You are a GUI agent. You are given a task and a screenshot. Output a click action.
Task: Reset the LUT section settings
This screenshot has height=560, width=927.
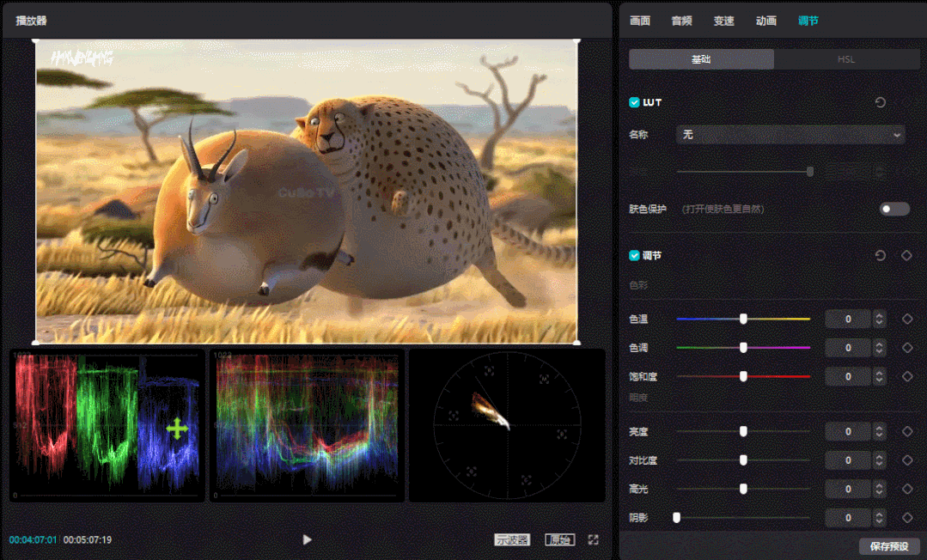click(x=880, y=102)
